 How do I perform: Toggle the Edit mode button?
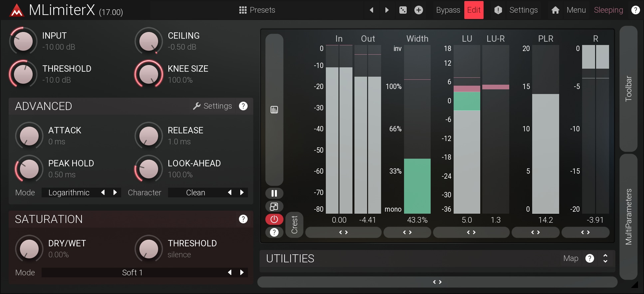474,10
